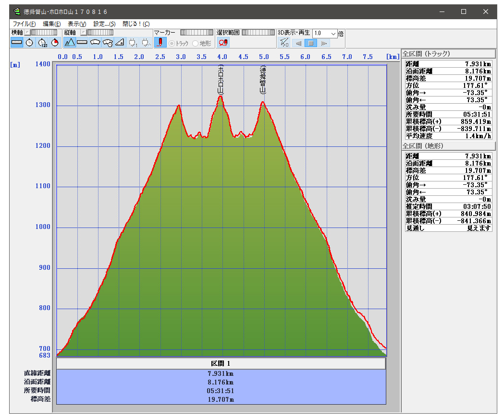Choose the slope angle triangle icon
This screenshot has width=504, height=420.
coord(120,42)
